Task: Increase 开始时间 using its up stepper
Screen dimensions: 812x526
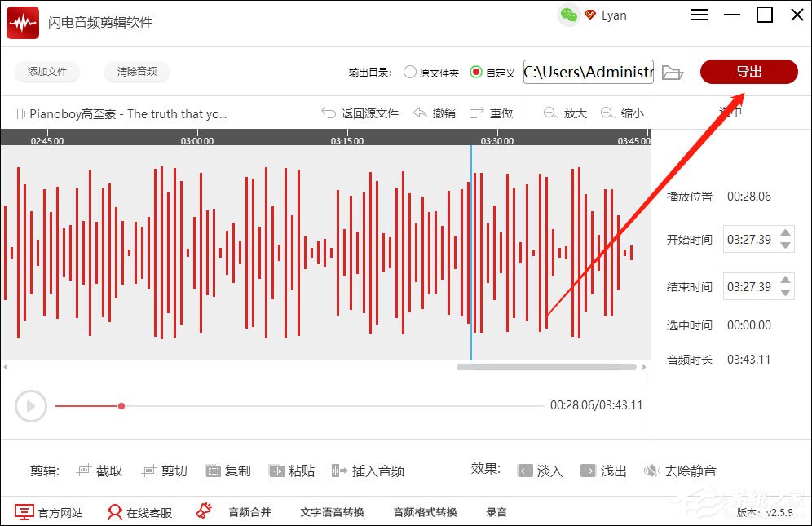Action: pos(784,233)
